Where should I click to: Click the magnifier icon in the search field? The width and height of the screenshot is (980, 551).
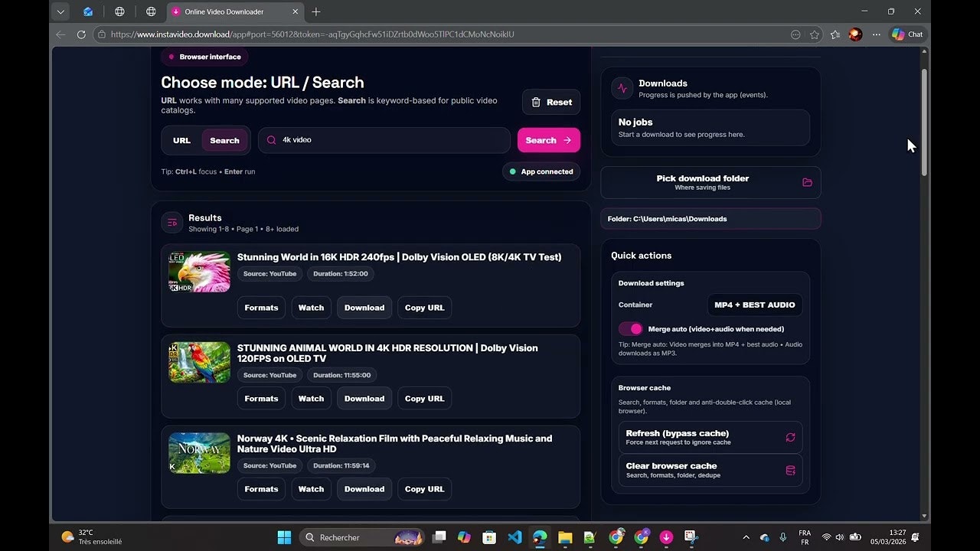tap(271, 140)
